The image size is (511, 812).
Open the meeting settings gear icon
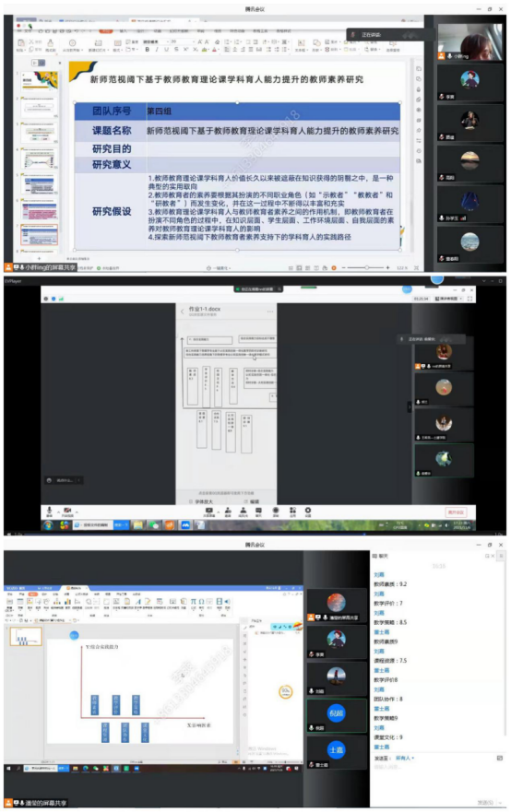pos(307,511)
